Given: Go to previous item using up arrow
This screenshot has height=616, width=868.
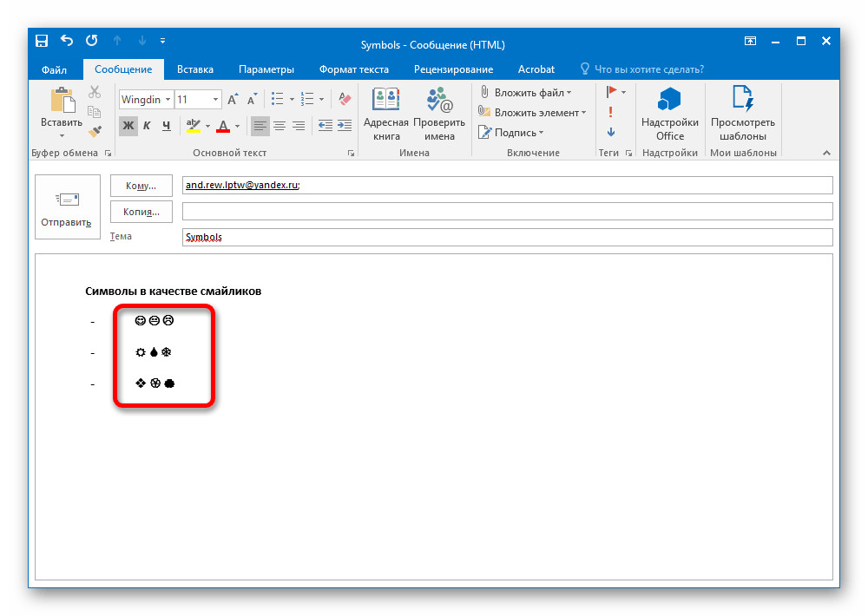Looking at the screenshot, I should click(117, 41).
